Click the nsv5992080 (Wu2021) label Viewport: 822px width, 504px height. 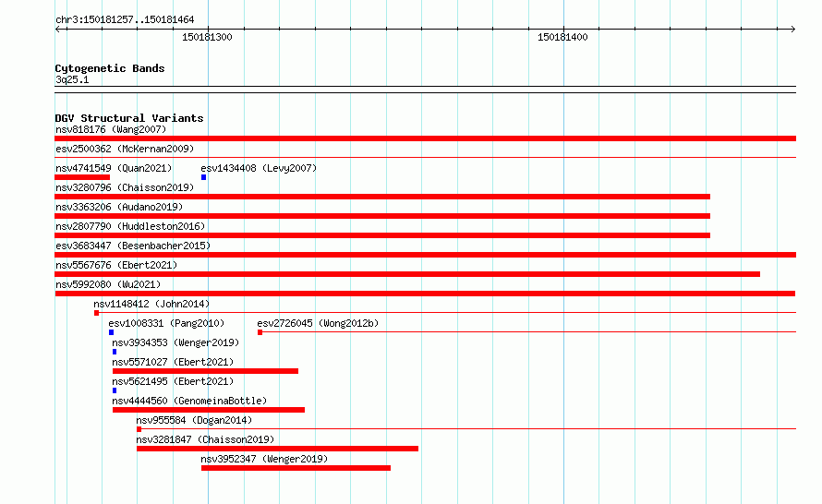point(108,284)
